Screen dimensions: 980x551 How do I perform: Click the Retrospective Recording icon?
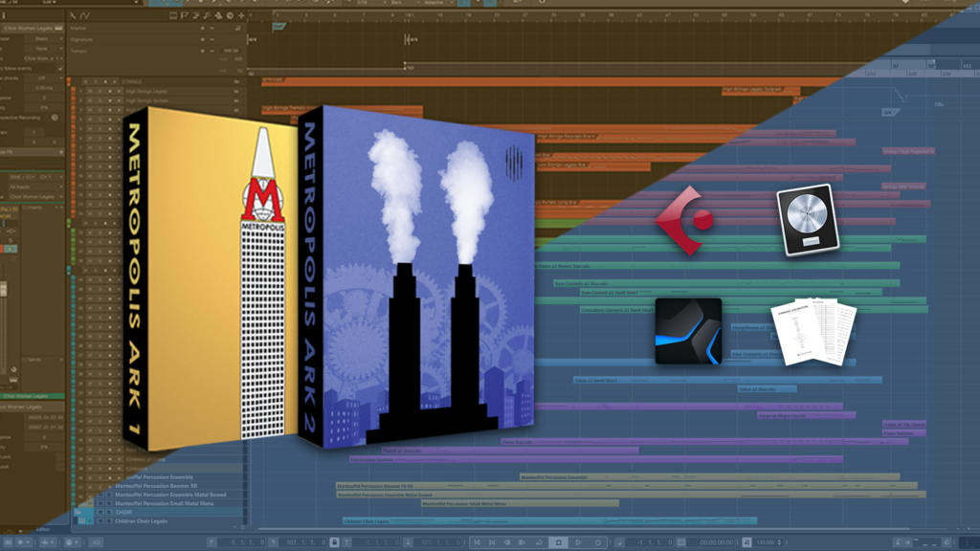(55, 118)
